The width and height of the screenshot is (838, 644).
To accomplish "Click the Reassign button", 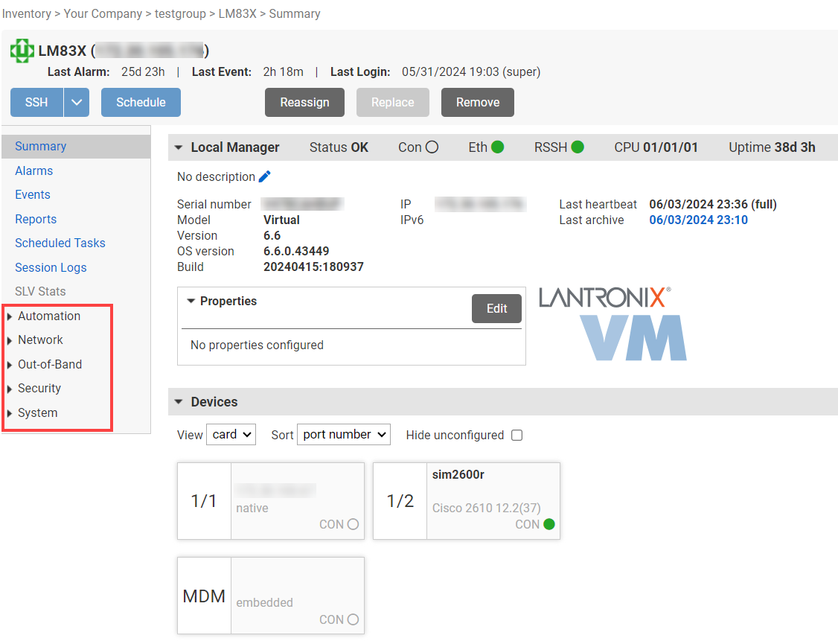I will (x=304, y=102).
